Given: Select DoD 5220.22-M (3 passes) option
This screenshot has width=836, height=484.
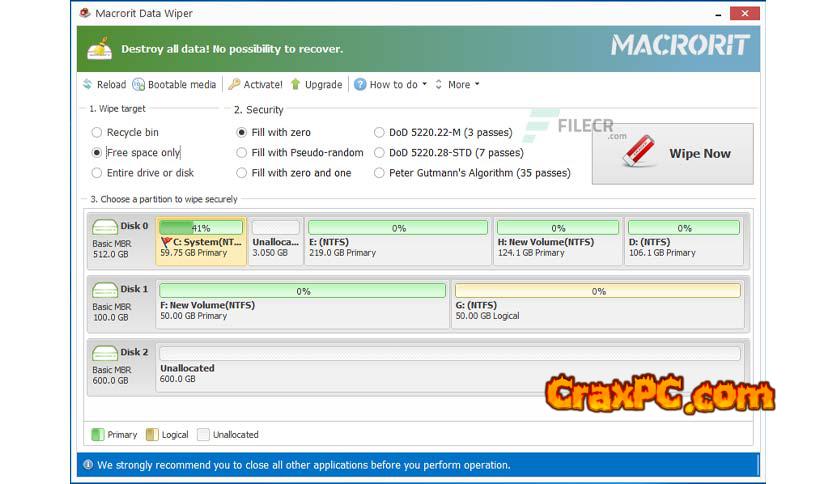Looking at the screenshot, I should 380,132.
